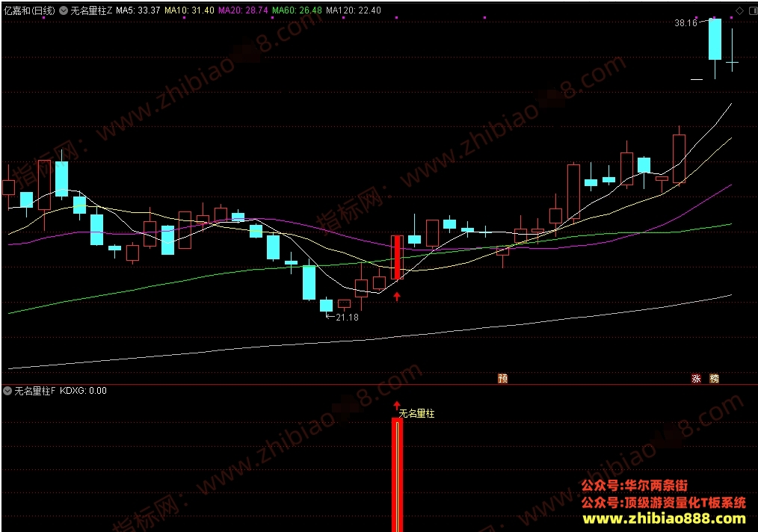Open the dropdown beside 无名量柱F indicator

(x=7, y=391)
